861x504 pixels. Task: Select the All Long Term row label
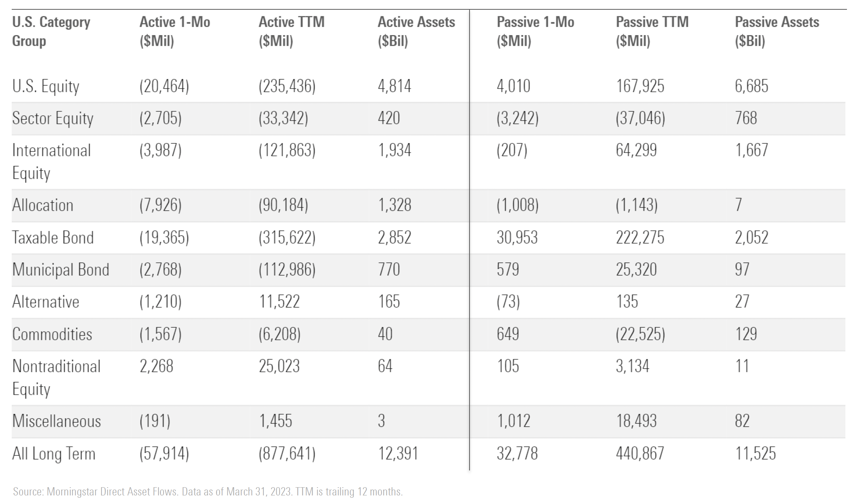(53, 454)
